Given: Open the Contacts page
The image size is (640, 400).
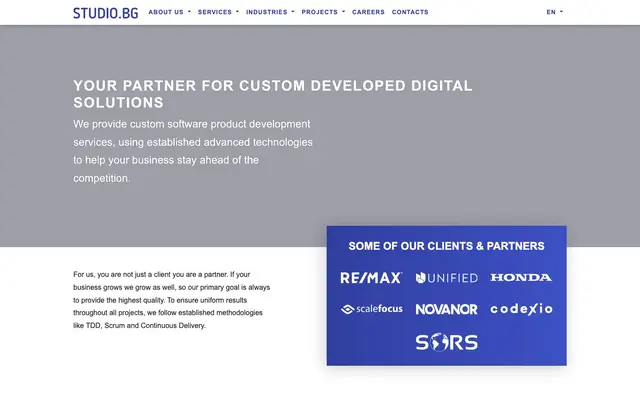Looking at the screenshot, I should coord(410,12).
